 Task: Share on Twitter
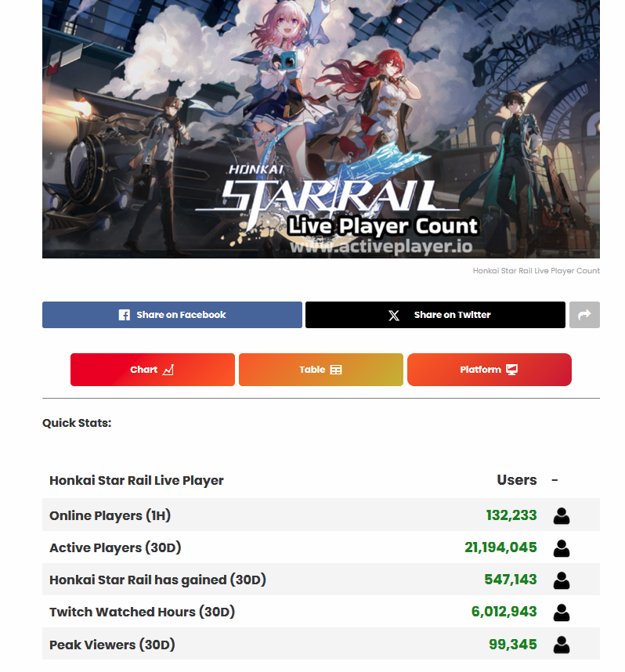pyautogui.click(x=435, y=315)
